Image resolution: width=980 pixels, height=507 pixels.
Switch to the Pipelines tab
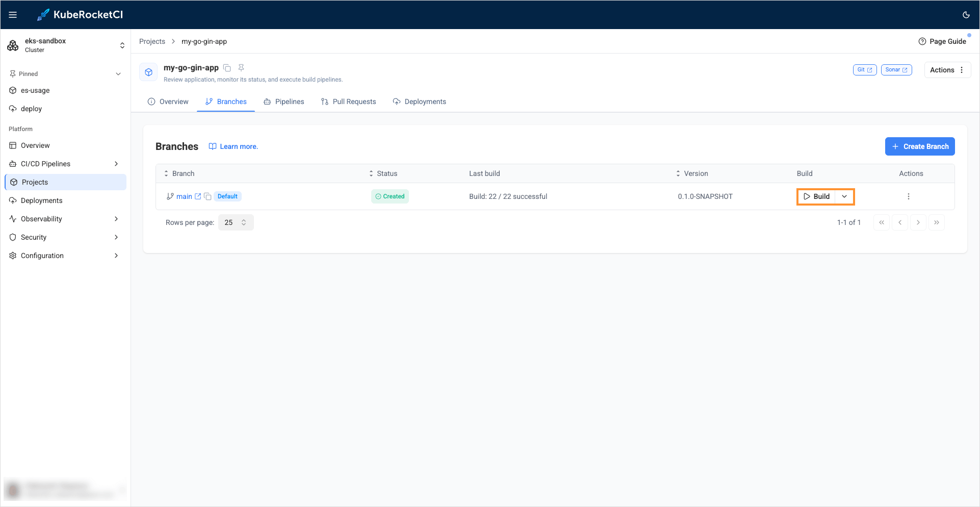pos(284,102)
